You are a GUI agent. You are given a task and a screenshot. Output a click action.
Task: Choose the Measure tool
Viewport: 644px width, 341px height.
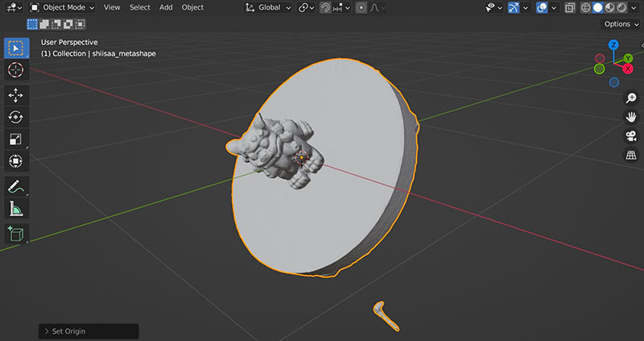15,209
